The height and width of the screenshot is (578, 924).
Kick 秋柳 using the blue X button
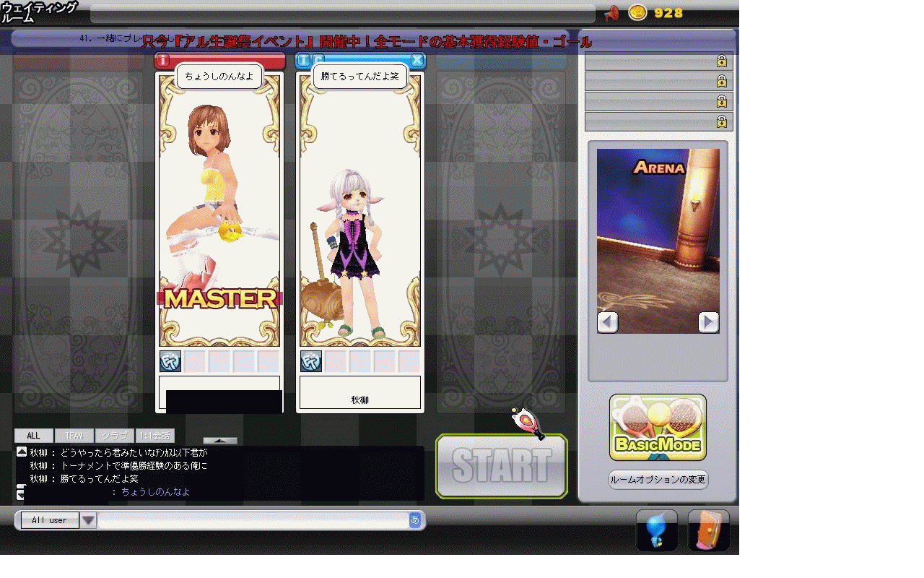tap(417, 61)
